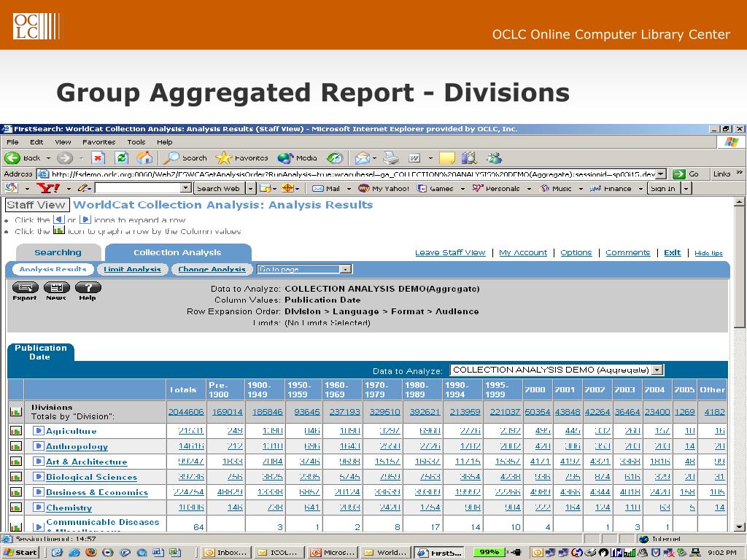Open the Help menu in the menu bar
Screen dimensions: 747x560
[164, 142]
